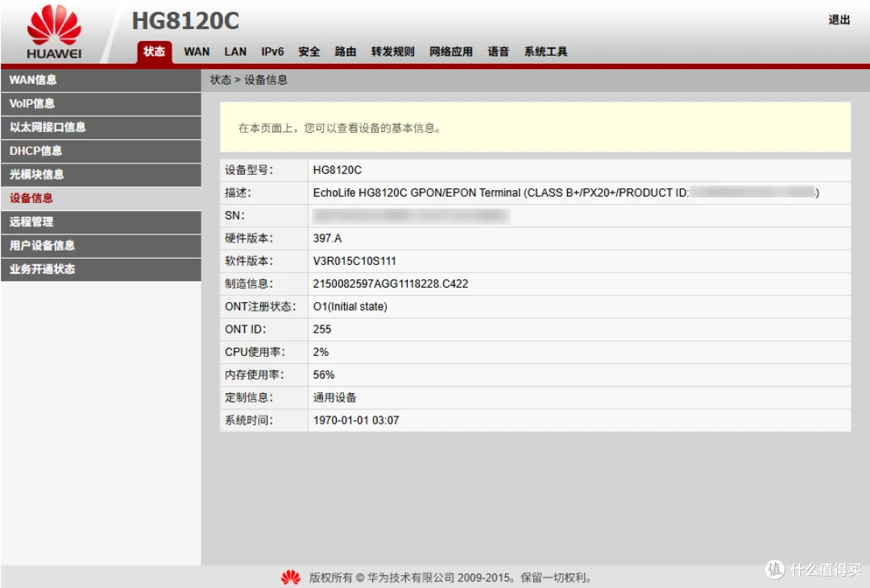Image resolution: width=870 pixels, height=588 pixels.
Task: Click the yellow page description notice
Action: [x=535, y=127]
